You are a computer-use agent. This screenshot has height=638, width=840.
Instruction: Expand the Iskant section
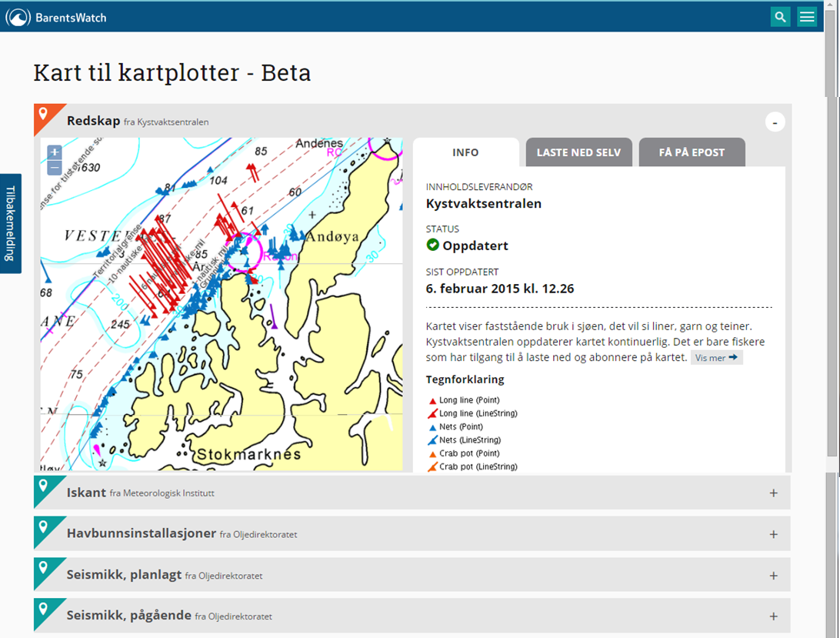[x=773, y=493]
